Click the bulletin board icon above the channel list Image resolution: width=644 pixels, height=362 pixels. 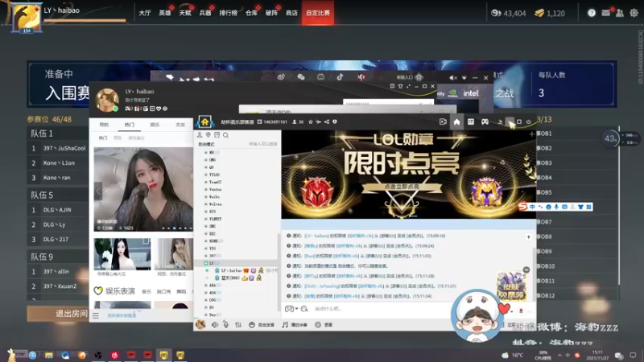coord(217,135)
